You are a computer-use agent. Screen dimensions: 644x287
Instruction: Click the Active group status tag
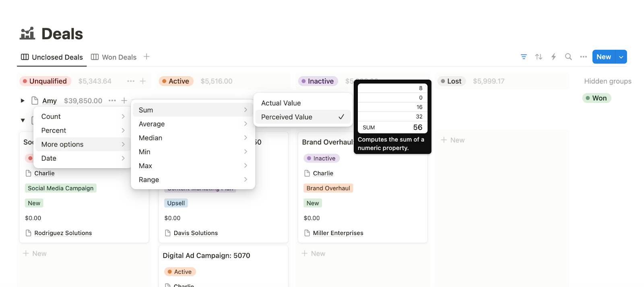[176, 81]
